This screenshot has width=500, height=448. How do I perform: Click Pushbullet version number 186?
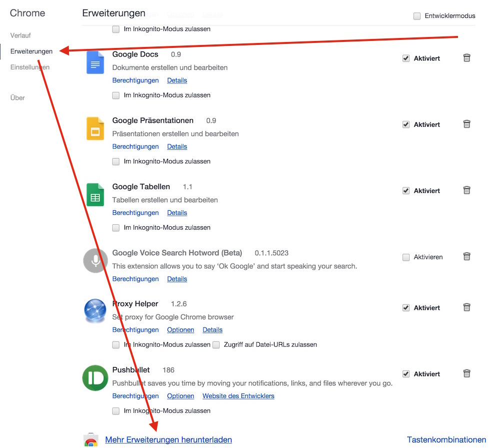168,370
